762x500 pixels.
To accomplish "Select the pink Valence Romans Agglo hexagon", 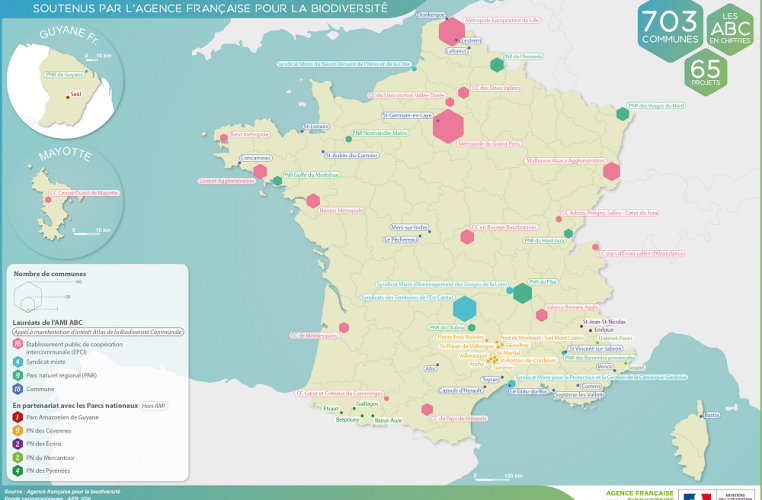I will coord(541,315).
